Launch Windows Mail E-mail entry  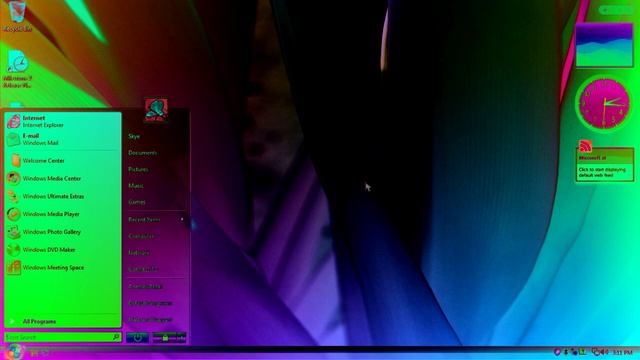pos(62,139)
